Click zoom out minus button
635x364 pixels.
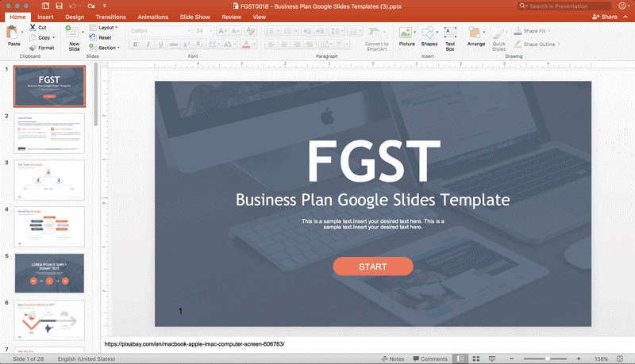click(511, 358)
